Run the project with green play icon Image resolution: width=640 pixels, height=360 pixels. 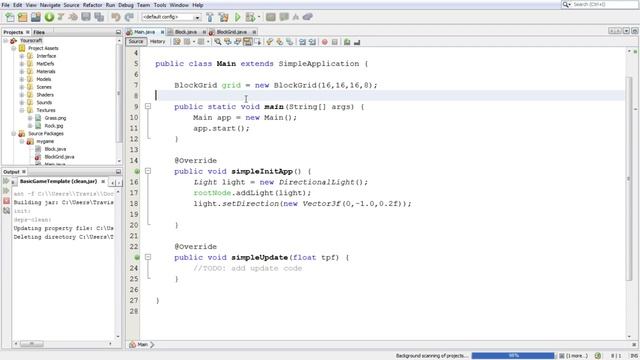(x=238, y=17)
